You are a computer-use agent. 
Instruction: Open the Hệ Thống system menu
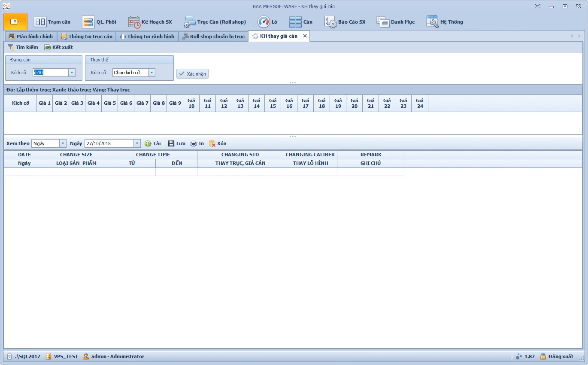tap(445, 22)
